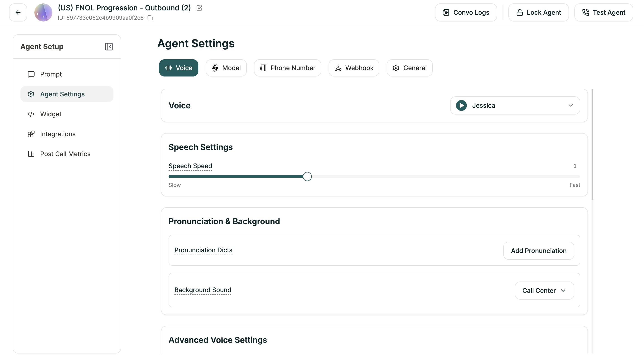The image size is (644, 358).
Task: Open the Integrations panel
Action: (58, 134)
